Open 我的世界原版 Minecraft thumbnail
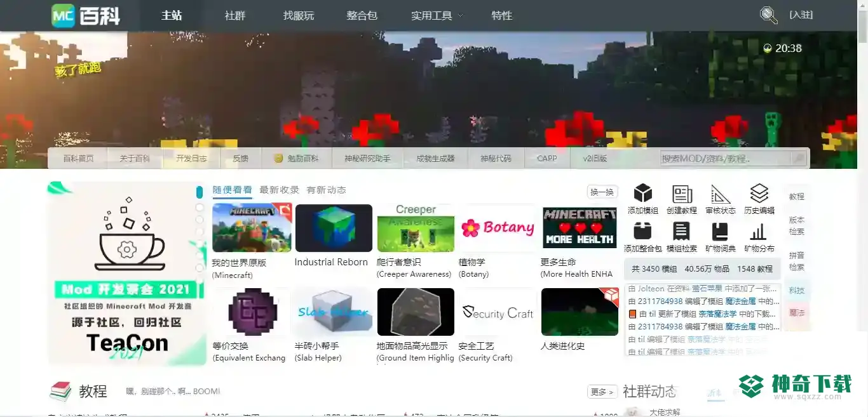This screenshot has height=417, width=868. (x=252, y=228)
